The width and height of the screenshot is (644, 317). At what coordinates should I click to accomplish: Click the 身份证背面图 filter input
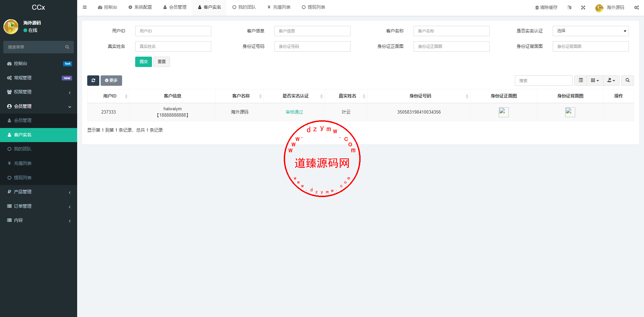tap(591, 46)
